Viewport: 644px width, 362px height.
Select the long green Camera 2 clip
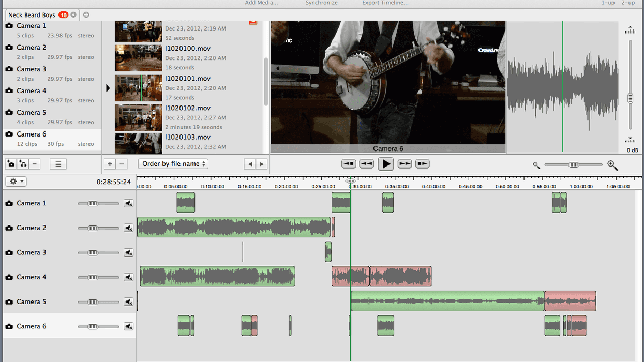pos(234,228)
